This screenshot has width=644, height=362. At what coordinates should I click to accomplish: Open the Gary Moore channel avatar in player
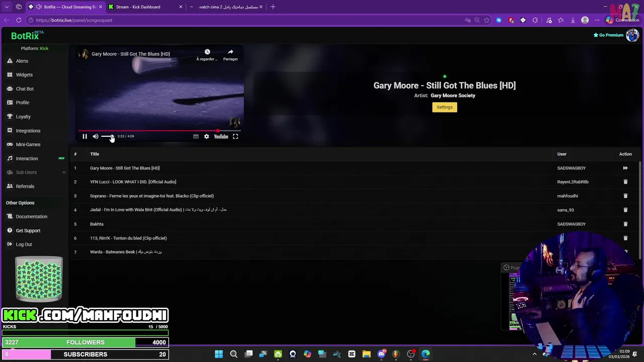(84, 54)
